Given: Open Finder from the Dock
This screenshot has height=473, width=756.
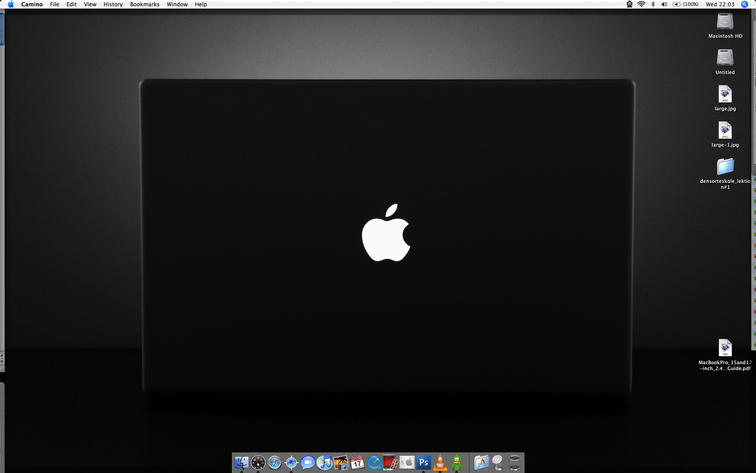Looking at the screenshot, I should (x=242, y=462).
